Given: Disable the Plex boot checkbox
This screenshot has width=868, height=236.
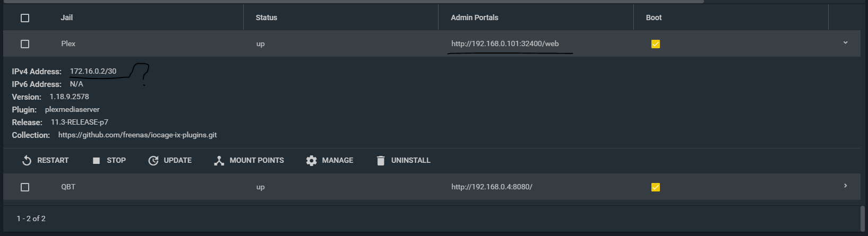Looking at the screenshot, I should click(656, 44).
